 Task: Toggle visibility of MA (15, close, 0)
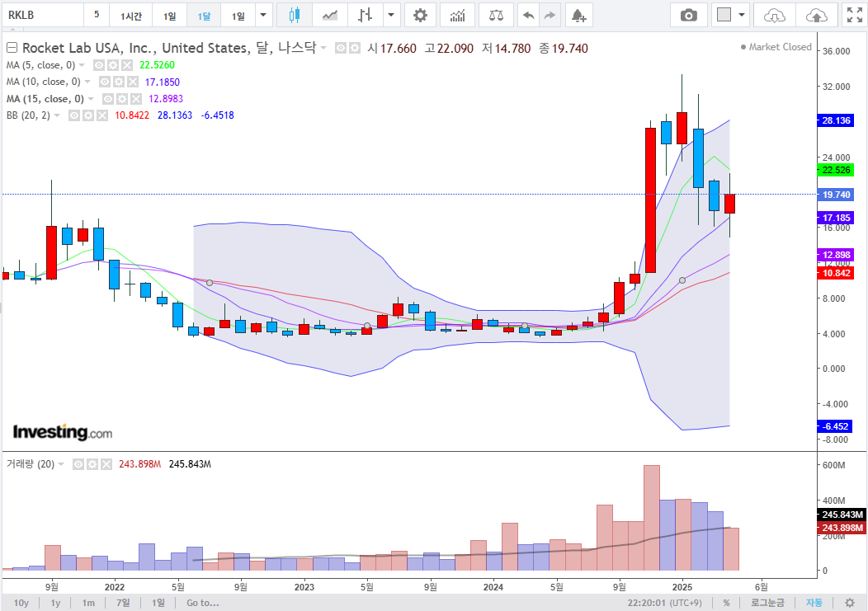tap(108, 99)
